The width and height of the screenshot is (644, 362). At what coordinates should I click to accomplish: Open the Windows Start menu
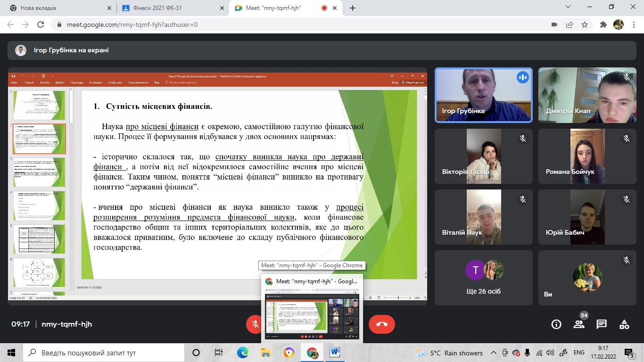tap(11, 353)
